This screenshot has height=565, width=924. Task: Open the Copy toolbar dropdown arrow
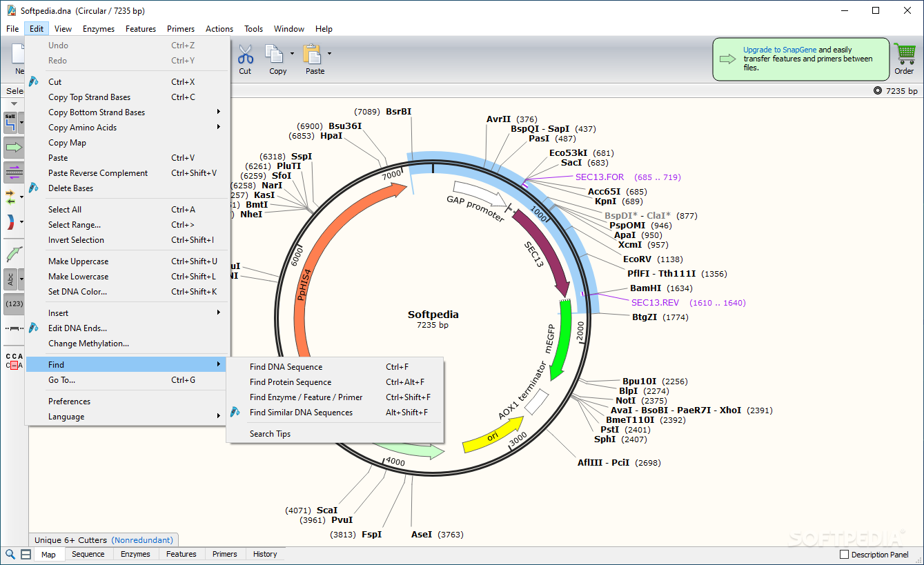click(292, 53)
